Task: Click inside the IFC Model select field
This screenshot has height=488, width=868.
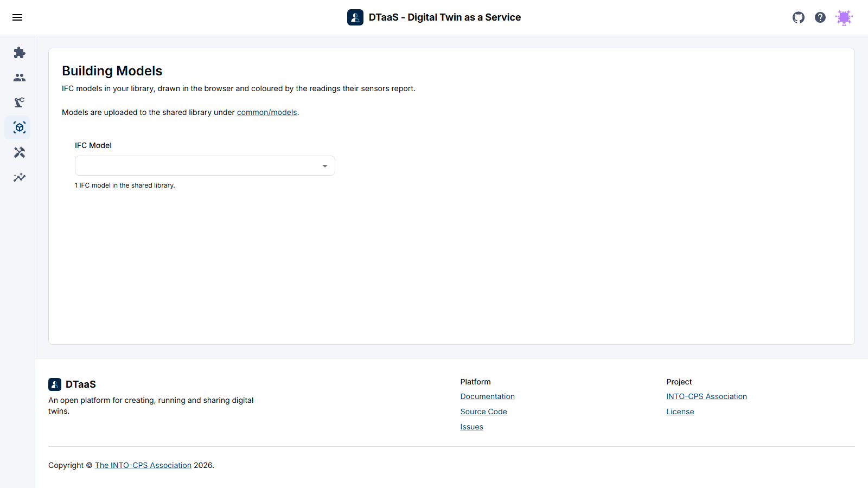Action: [205, 166]
